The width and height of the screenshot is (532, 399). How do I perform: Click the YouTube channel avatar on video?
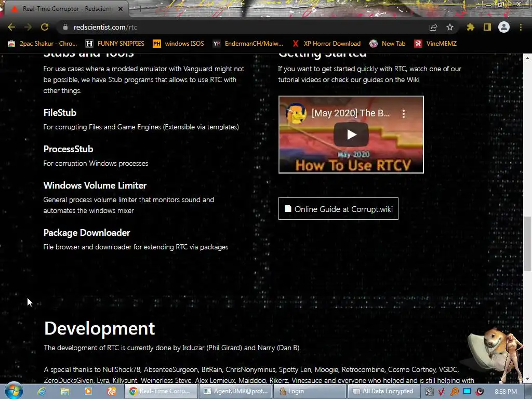click(x=296, y=113)
